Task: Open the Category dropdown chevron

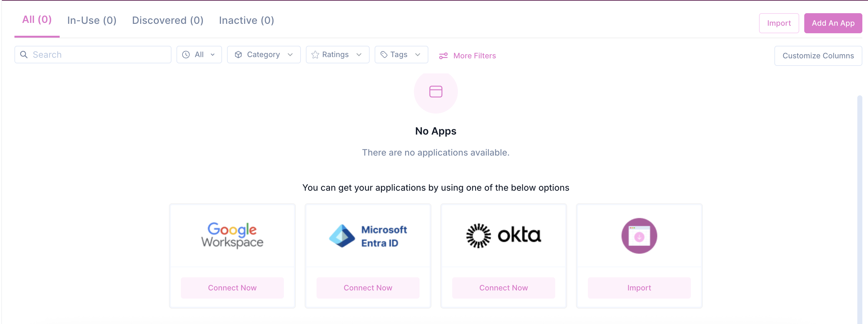Action: [x=290, y=55]
